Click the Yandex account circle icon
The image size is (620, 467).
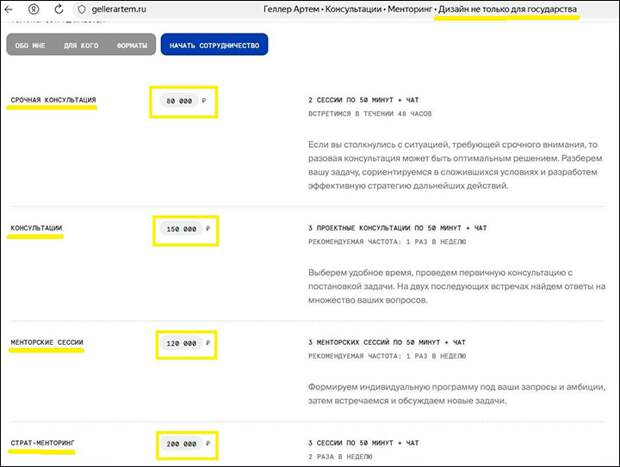click(34, 9)
